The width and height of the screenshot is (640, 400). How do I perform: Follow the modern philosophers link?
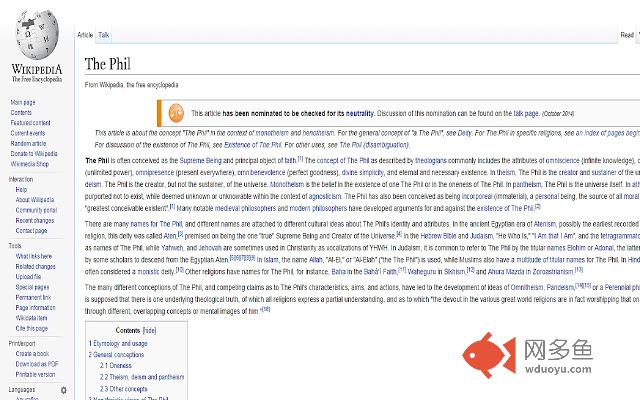click(318, 208)
